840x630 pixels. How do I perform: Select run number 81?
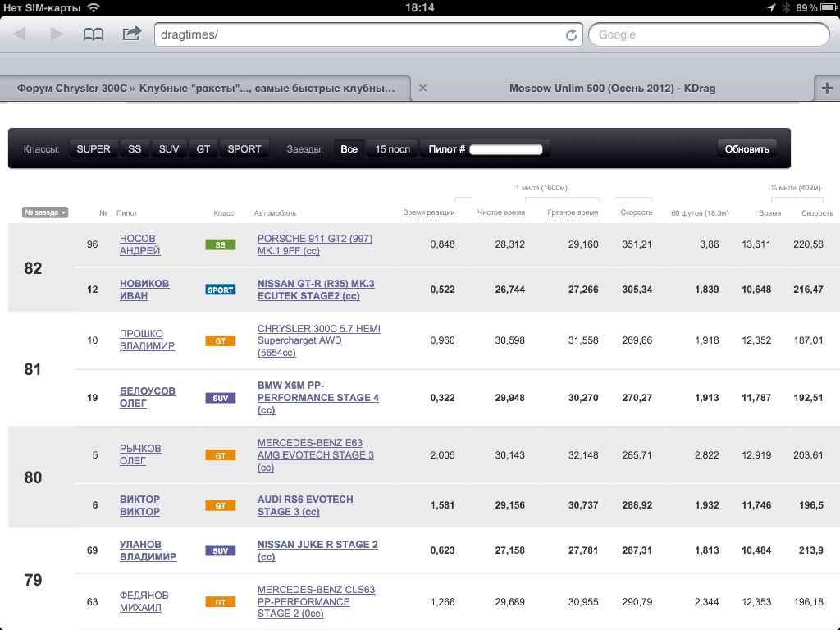33,369
